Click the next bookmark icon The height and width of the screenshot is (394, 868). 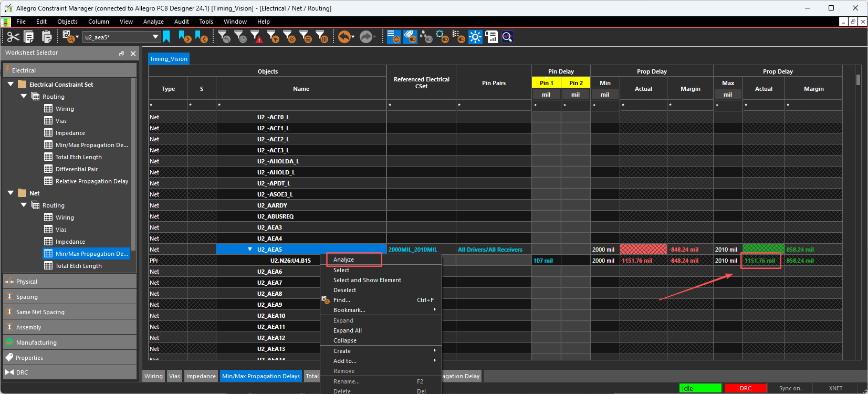tap(185, 37)
